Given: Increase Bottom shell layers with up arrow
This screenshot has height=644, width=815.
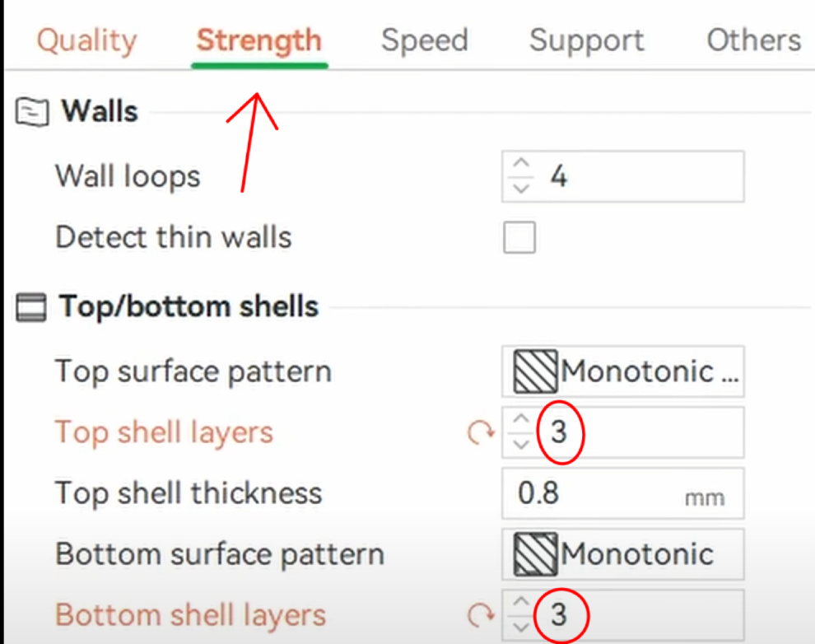Looking at the screenshot, I should pos(520,603).
